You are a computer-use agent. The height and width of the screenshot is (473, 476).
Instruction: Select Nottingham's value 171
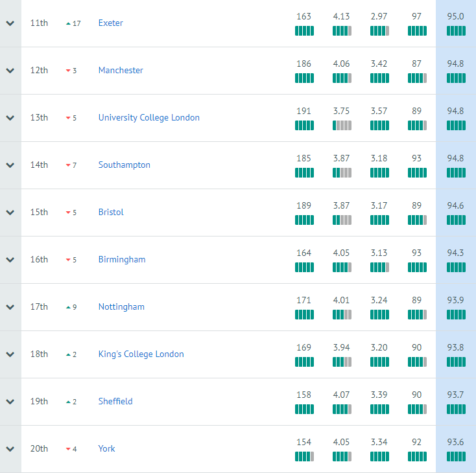pos(304,301)
